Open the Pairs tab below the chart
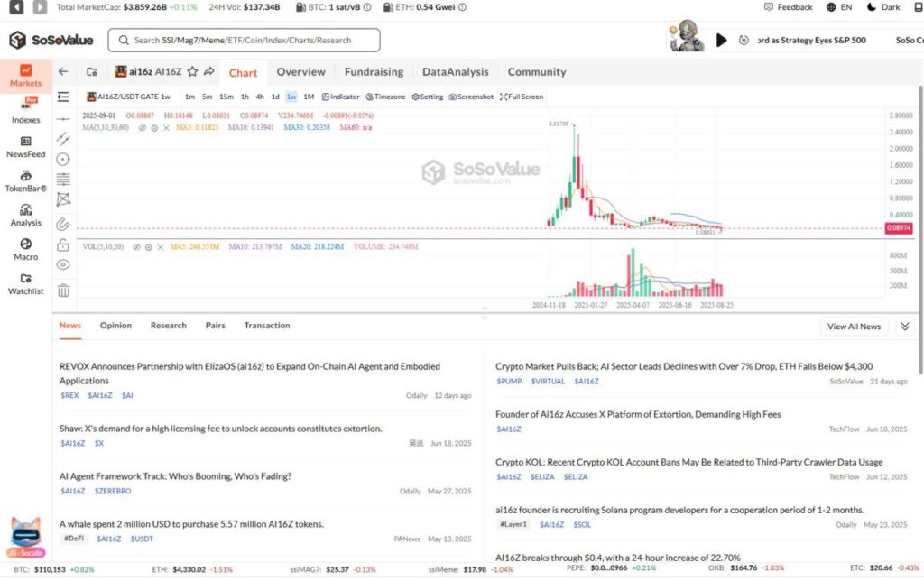 tap(215, 326)
